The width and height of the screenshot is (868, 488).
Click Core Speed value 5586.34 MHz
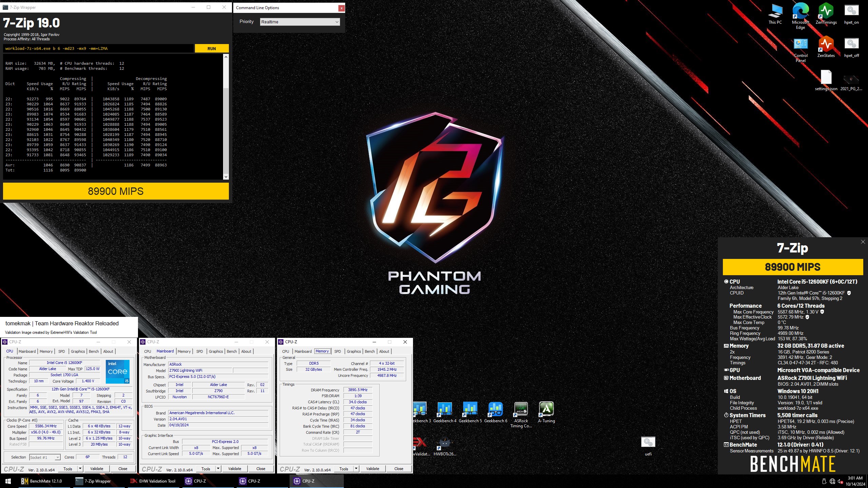point(46,426)
